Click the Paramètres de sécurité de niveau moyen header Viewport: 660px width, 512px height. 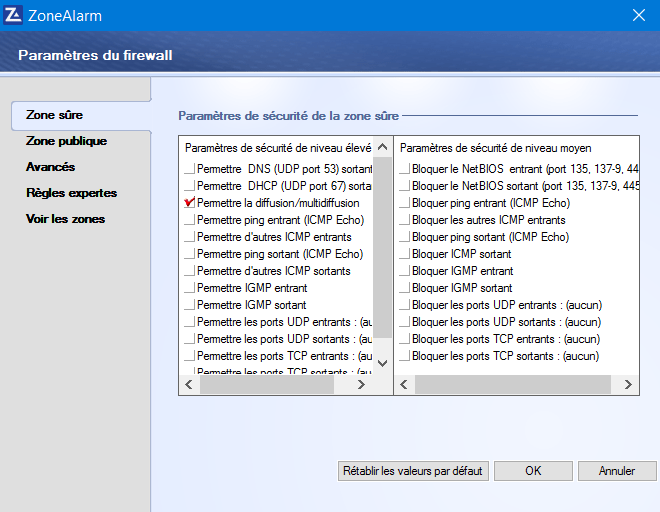click(x=495, y=148)
